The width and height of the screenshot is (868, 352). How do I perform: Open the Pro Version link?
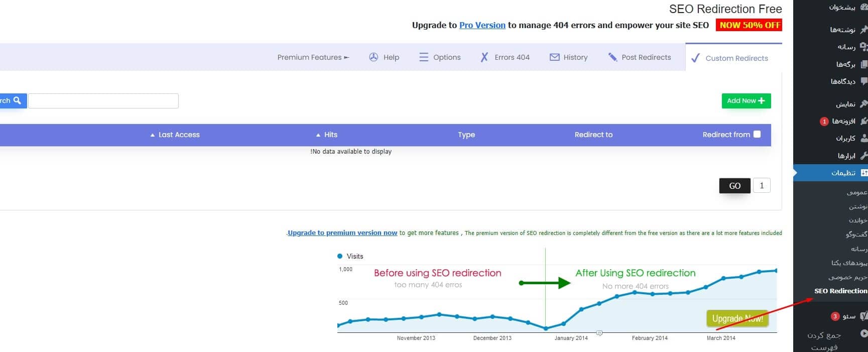point(482,25)
